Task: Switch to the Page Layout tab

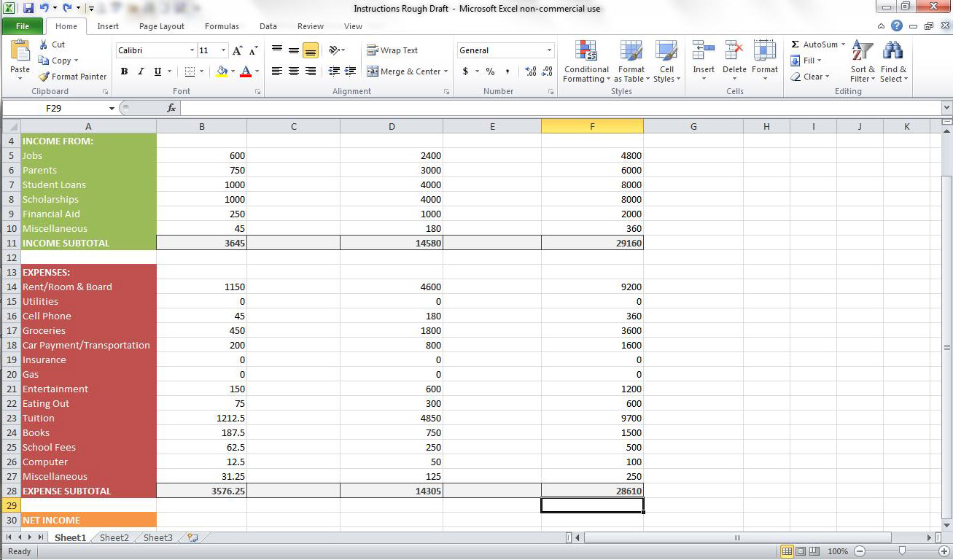Action: [162, 26]
